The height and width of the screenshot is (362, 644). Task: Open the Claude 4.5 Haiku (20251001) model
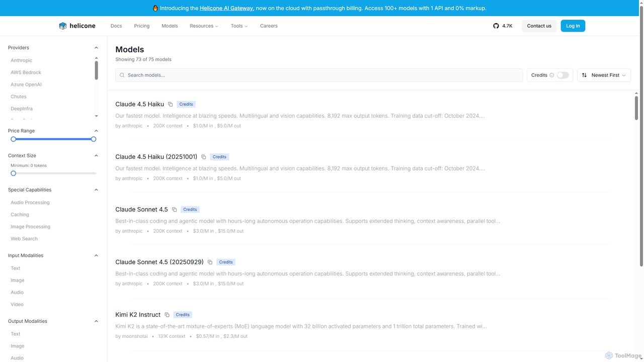156,157
